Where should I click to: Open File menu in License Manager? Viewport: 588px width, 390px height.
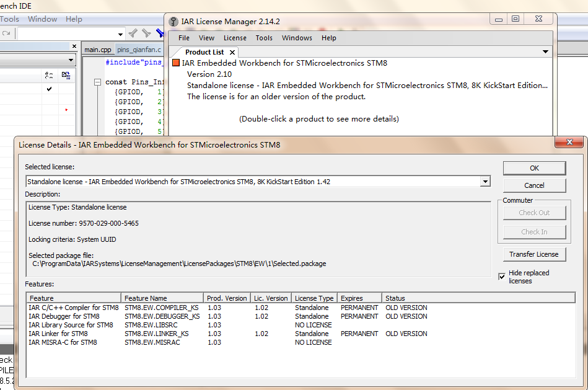click(184, 38)
